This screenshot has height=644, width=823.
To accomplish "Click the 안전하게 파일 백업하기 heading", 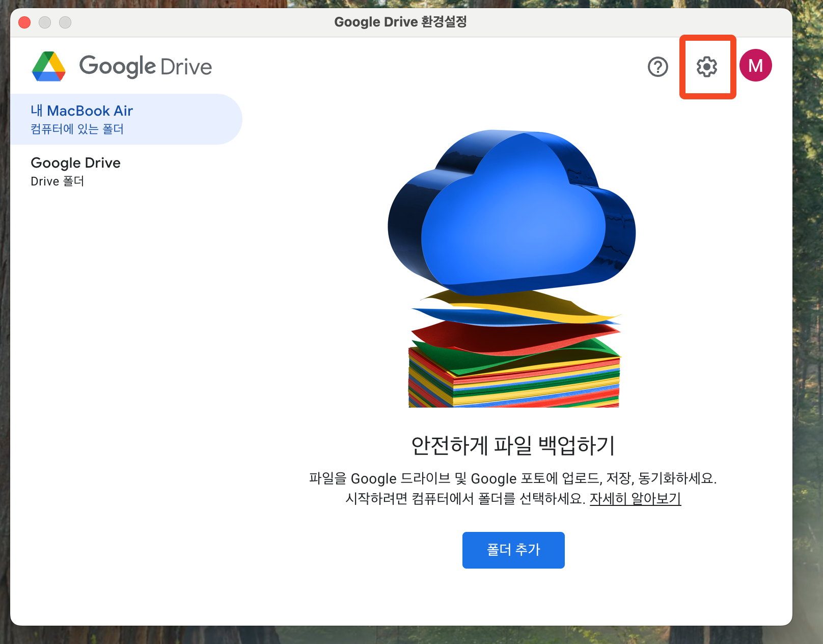I will [513, 445].
